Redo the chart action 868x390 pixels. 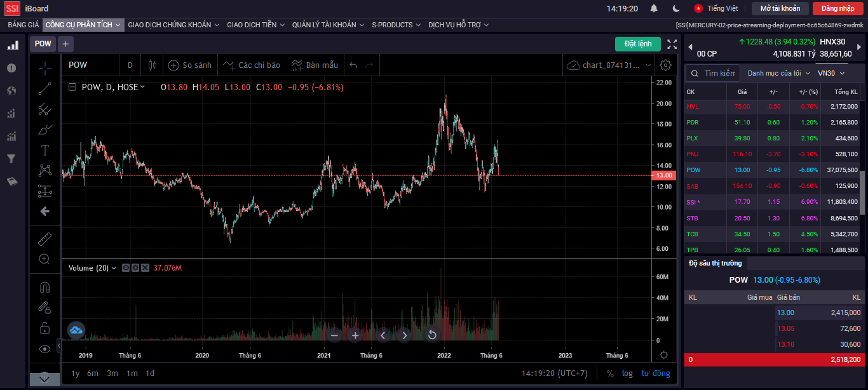point(369,65)
